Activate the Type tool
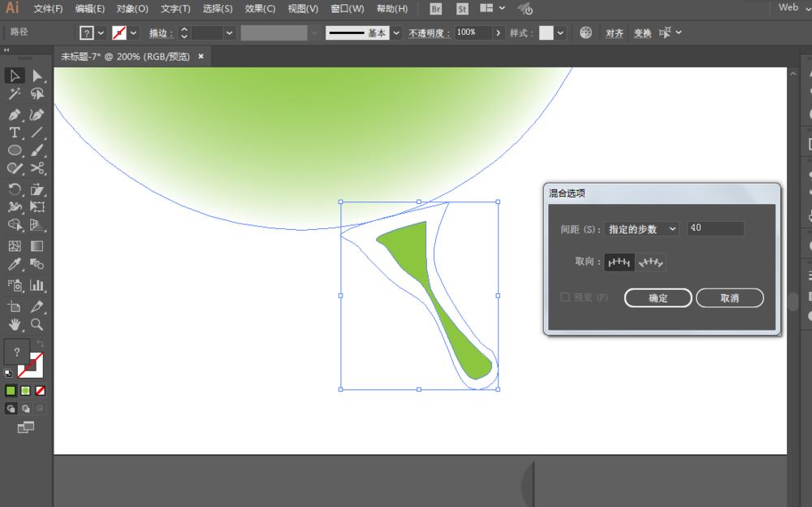This screenshot has height=507, width=812. [13, 133]
